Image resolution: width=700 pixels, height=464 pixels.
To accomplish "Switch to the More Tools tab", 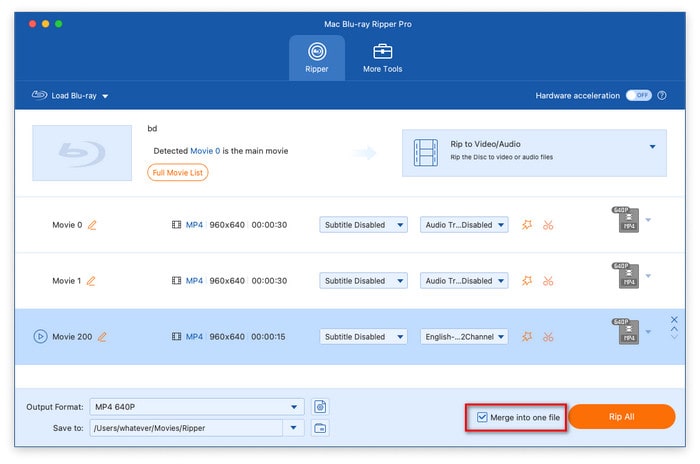I will click(382, 58).
